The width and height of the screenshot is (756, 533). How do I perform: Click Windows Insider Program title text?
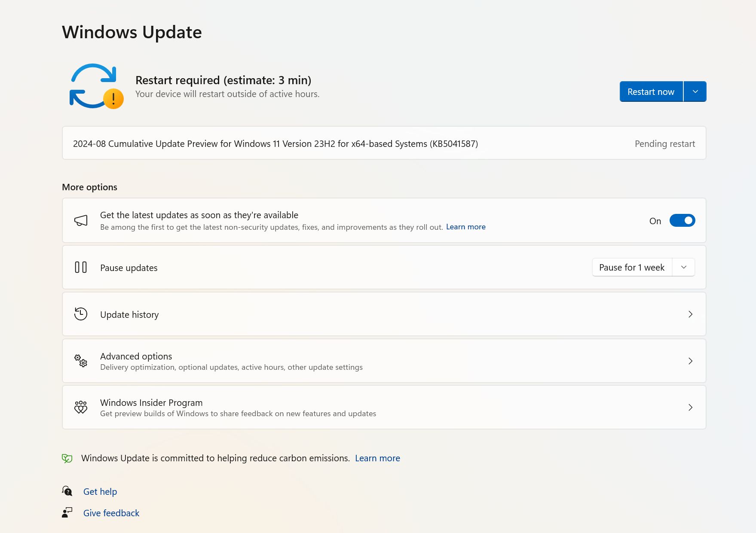(151, 402)
